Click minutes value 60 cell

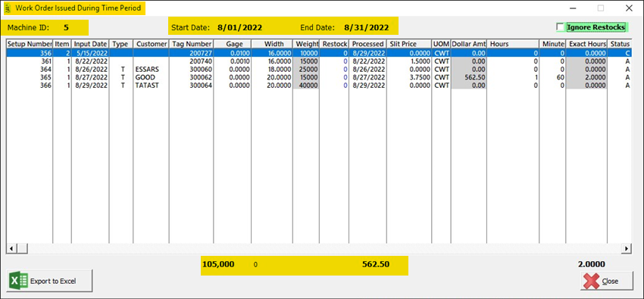tap(552, 77)
